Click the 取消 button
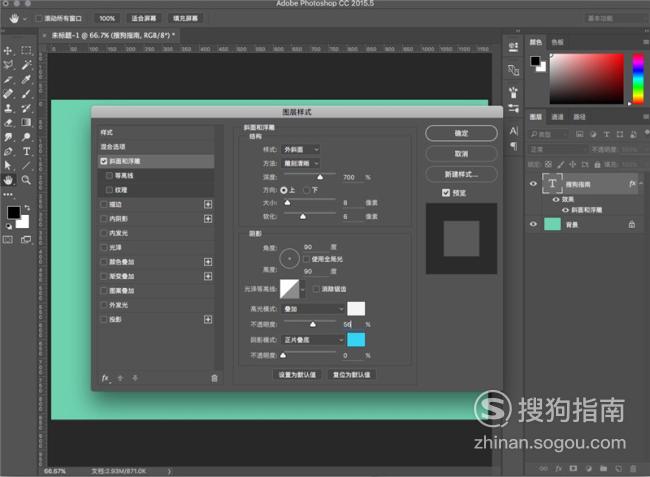Screen dimensions: 650x477 pos(461,154)
